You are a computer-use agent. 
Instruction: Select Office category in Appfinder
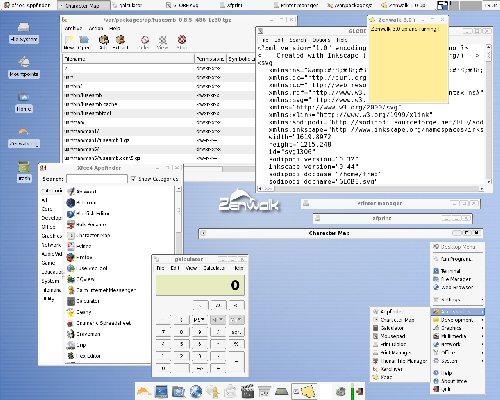pos(48,227)
